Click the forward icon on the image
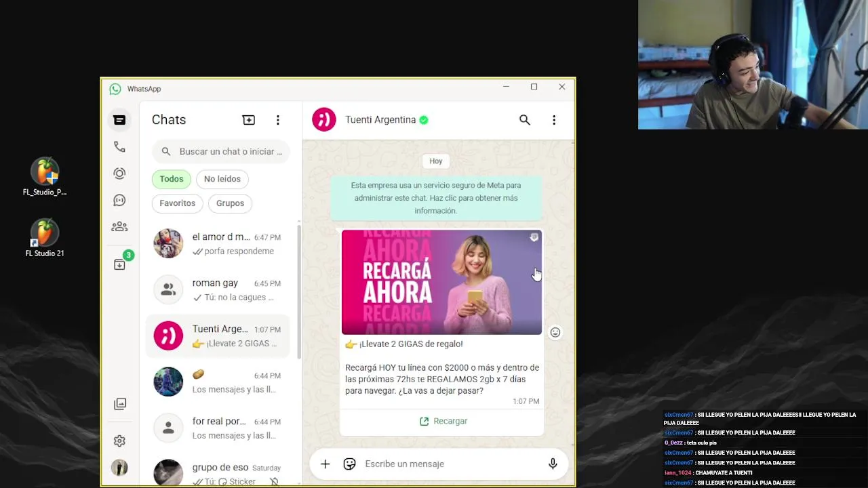The height and width of the screenshot is (488, 868). point(534,237)
